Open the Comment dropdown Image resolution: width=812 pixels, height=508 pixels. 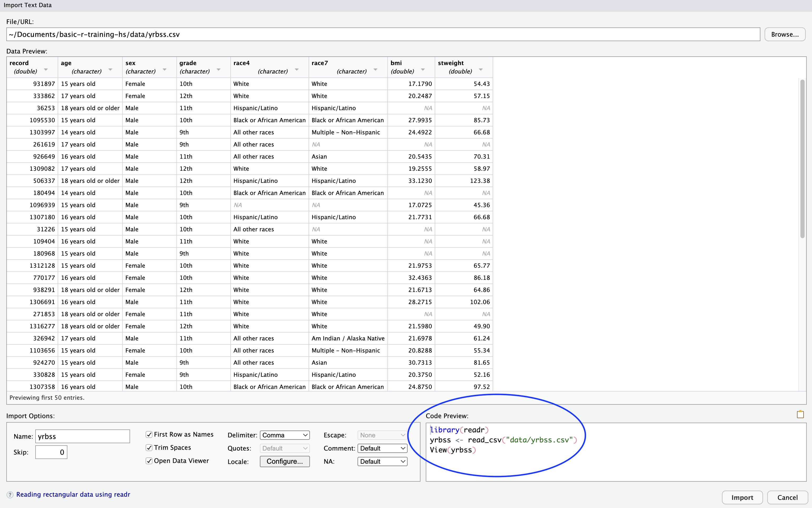point(382,448)
